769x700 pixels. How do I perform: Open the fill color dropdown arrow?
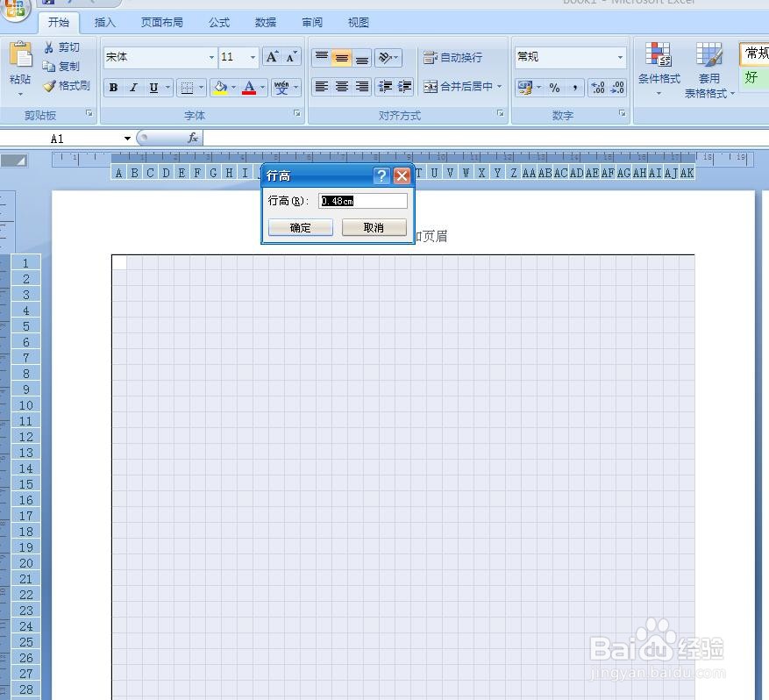click(233, 88)
